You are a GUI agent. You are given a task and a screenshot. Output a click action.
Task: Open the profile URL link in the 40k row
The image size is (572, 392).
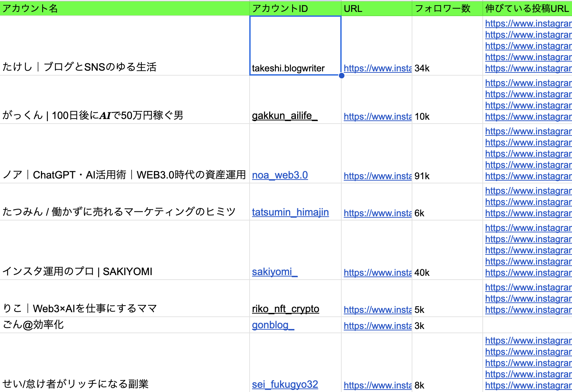click(x=377, y=273)
